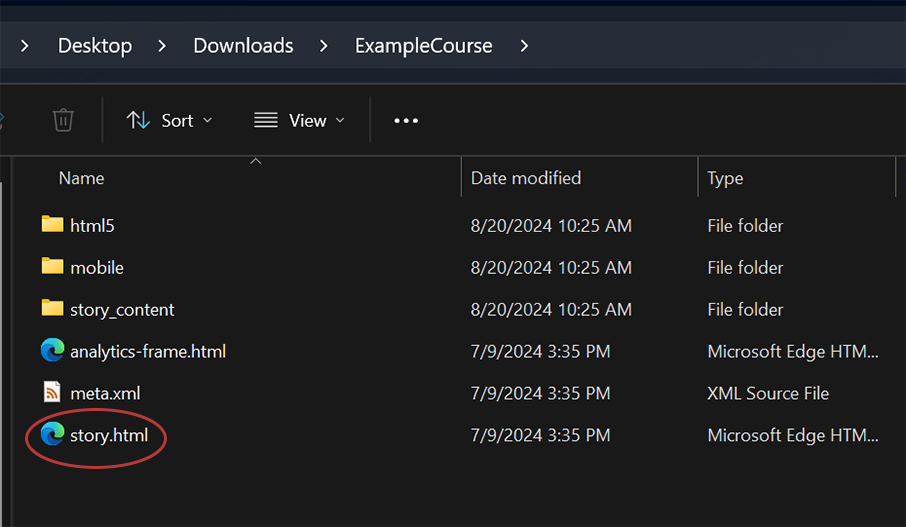Select the analytics-frame.html file name
This screenshot has height=527, width=906.
(x=148, y=351)
